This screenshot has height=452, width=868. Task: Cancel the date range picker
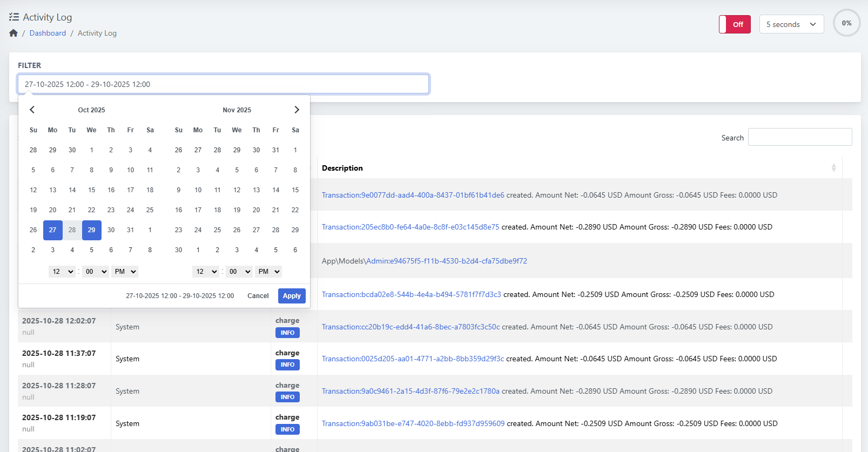[x=258, y=296]
